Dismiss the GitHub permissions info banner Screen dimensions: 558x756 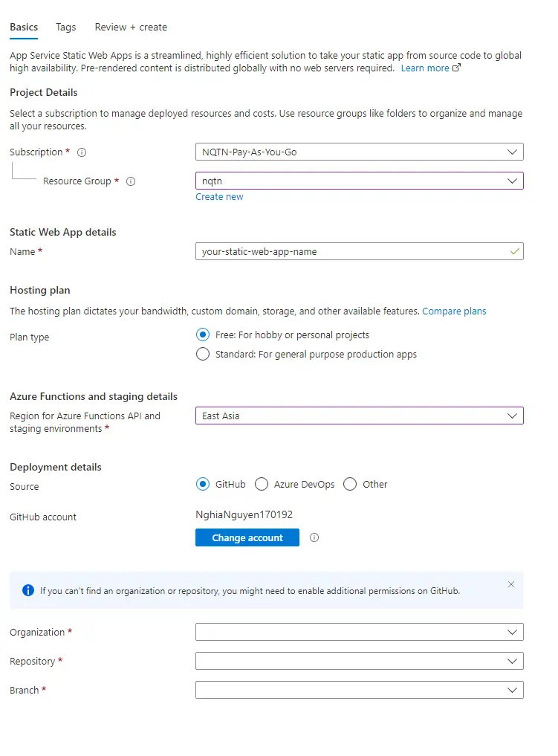click(511, 584)
